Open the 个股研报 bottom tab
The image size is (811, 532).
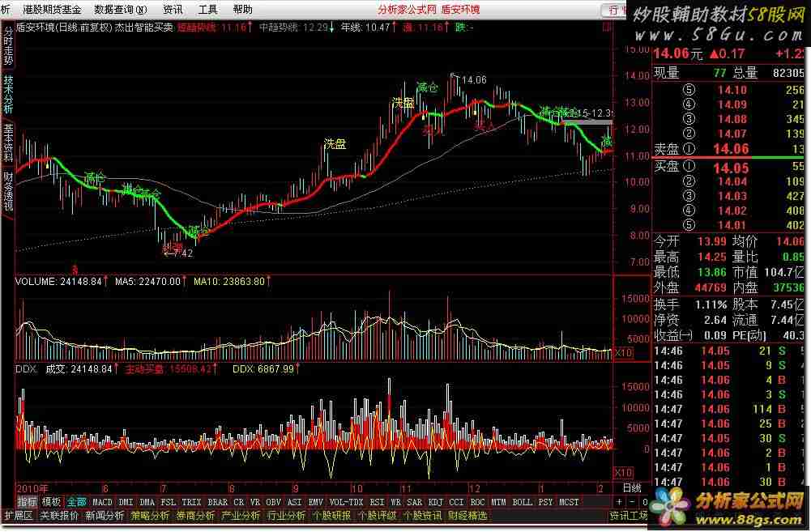331,516
